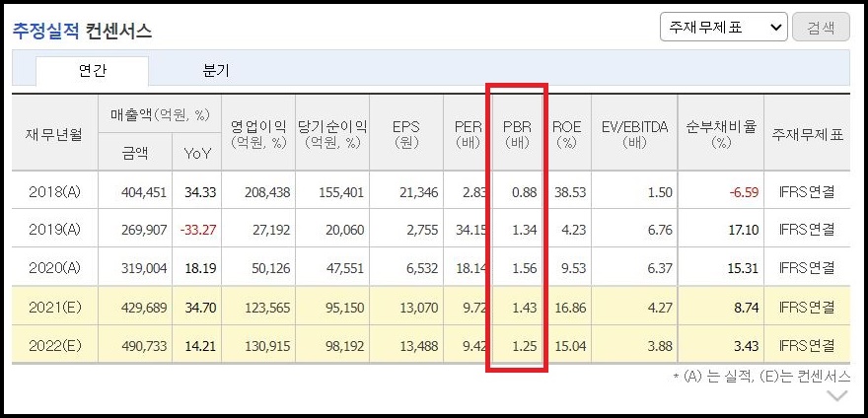
Task: Click PBR value 1.25
Action: click(524, 347)
